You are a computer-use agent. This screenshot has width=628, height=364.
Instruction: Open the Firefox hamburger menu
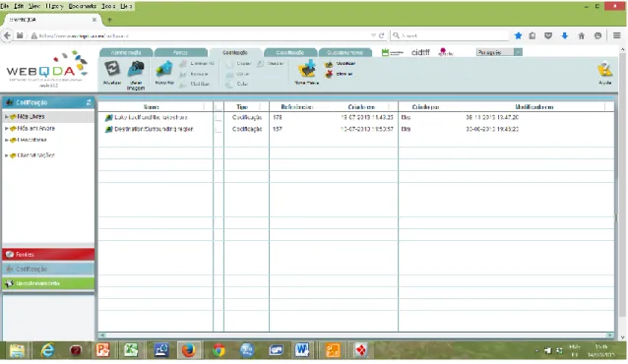click(x=617, y=35)
